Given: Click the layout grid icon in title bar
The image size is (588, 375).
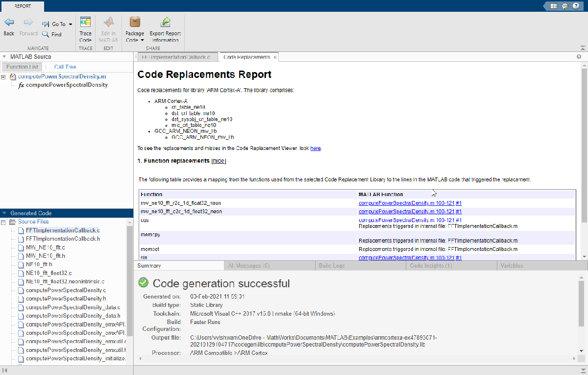Looking at the screenshot, I should 554,6.
